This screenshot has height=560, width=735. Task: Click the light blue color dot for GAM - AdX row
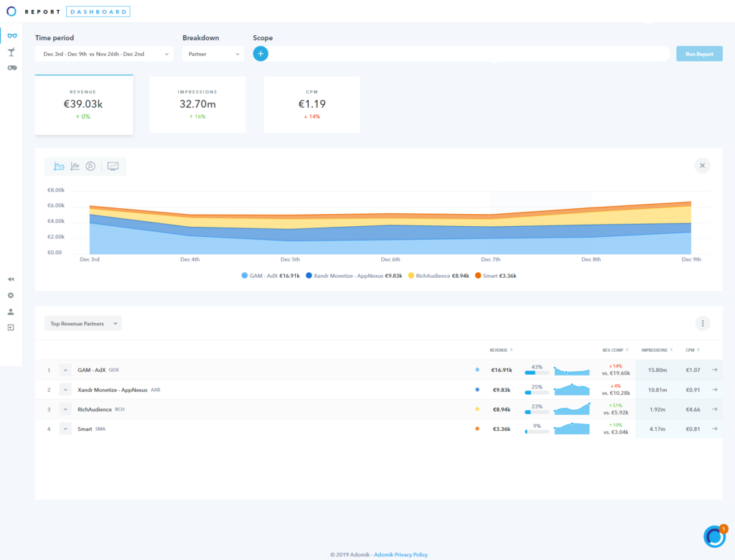coord(477,370)
